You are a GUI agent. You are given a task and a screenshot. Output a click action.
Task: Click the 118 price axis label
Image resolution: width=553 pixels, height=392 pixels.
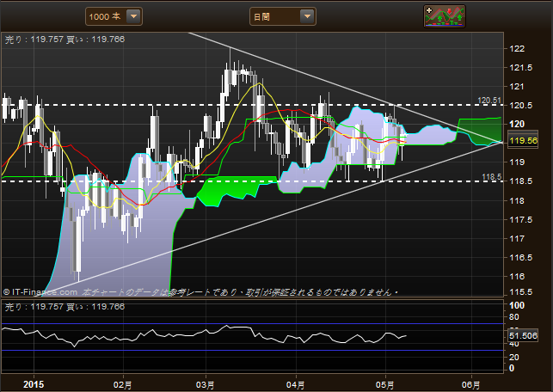517,200
